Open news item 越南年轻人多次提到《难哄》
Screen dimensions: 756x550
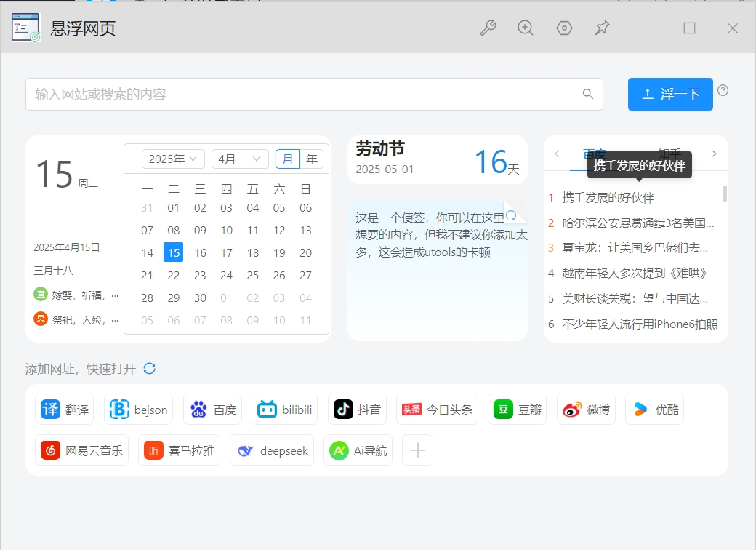635,274
